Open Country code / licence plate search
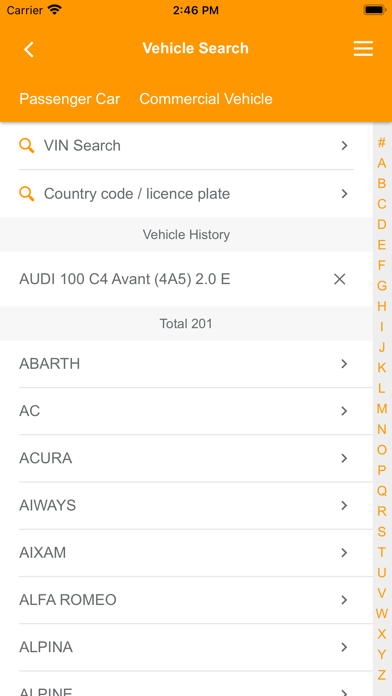This screenshot has width=392, height=696. point(186,194)
